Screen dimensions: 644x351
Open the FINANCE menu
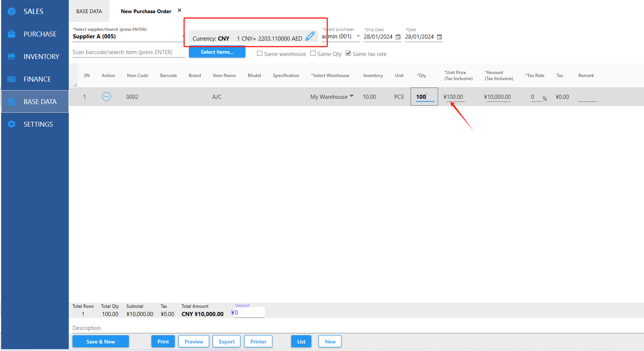(35, 79)
